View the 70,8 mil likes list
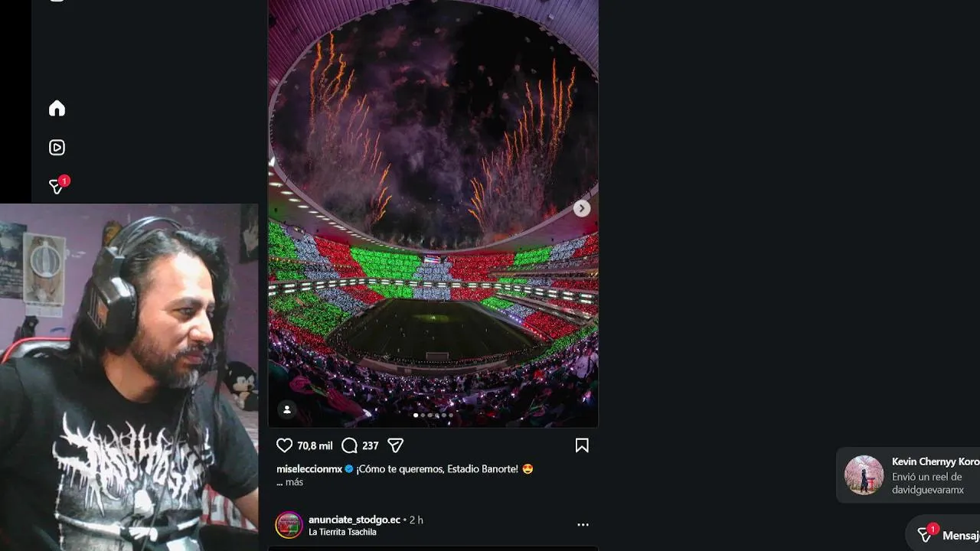Viewport: 980px width, 551px height. tap(315, 446)
